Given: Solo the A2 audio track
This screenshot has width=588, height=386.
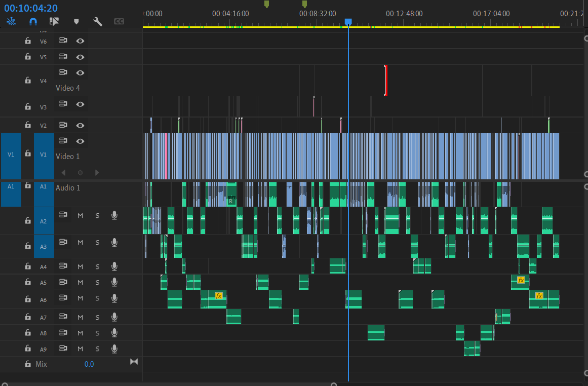Looking at the screenshot, I should click(97, 215).
